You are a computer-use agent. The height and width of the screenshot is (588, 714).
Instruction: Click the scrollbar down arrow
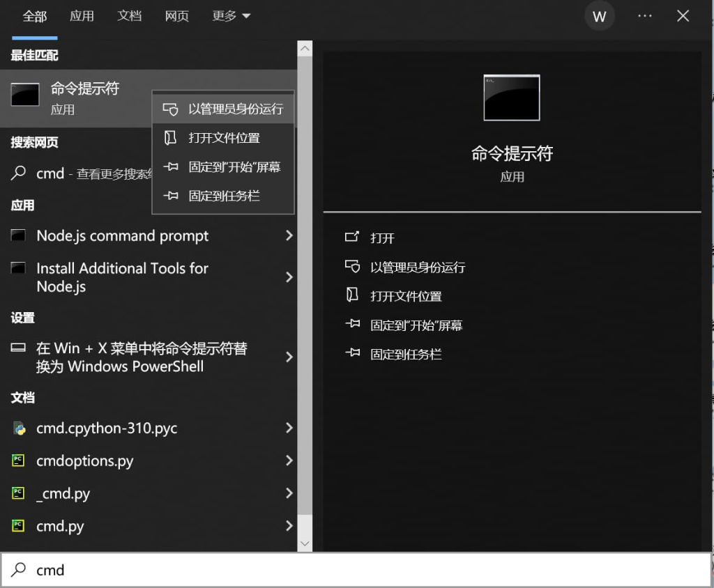coord(305,543)
